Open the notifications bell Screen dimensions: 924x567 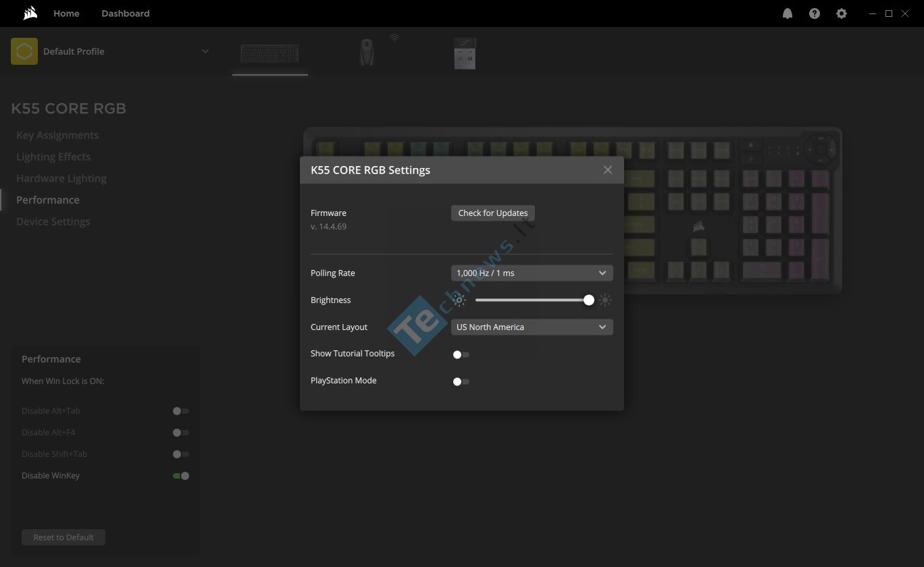coord(788,13)
